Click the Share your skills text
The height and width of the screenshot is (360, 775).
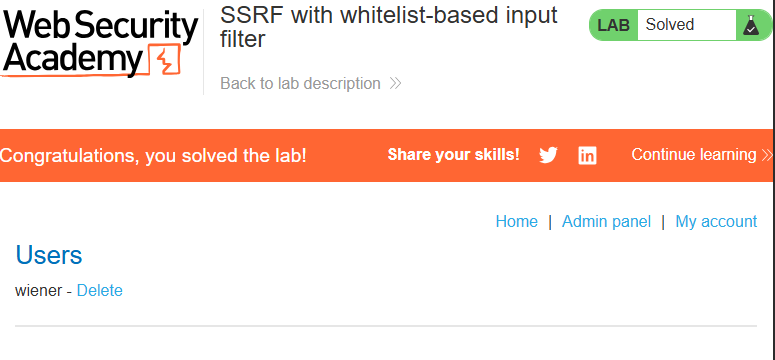click(x=453, y=155)
